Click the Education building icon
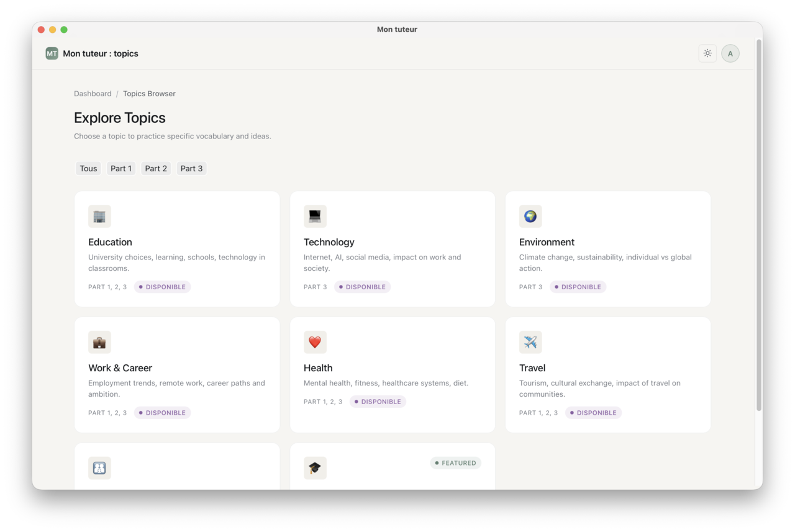This screenshot has height=532, width=795. [x=99, y=217]
